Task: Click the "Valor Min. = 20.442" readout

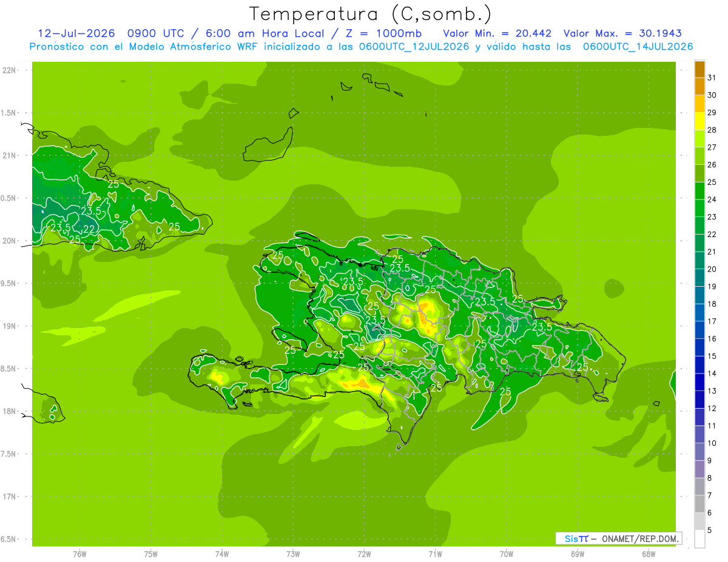Action: pyautogui.click(x=497, y=33)
